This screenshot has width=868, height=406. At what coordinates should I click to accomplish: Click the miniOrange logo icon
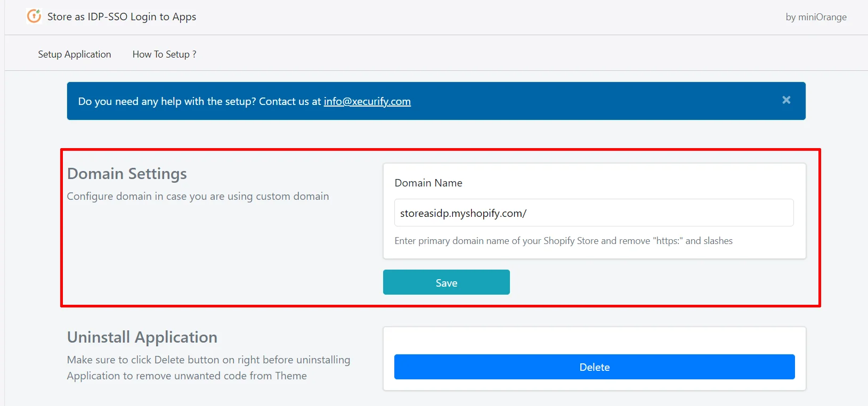(x=34, y=17)
